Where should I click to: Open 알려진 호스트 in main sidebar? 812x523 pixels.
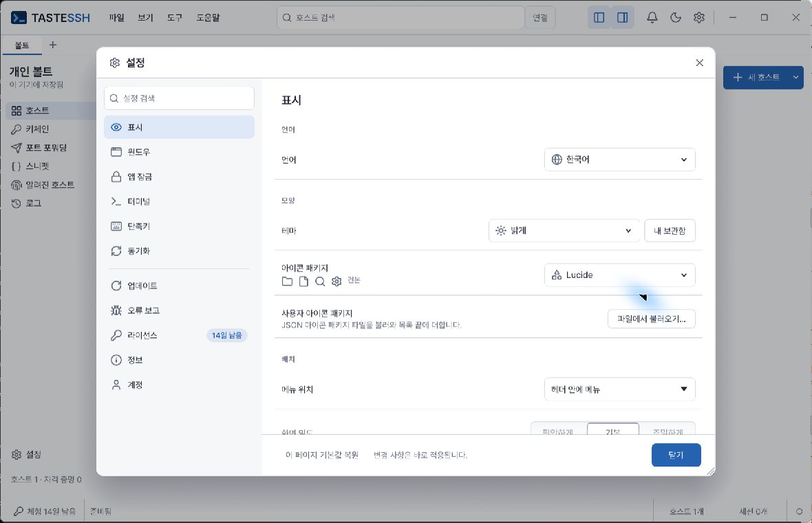pos(50,185)
